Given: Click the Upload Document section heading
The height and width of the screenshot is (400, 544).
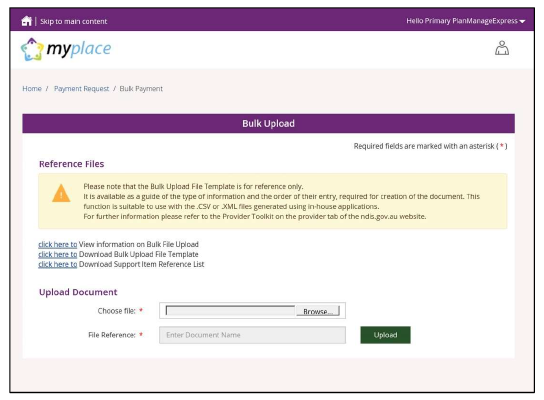Looking at the screenshot, I should (x=78, y=292).
